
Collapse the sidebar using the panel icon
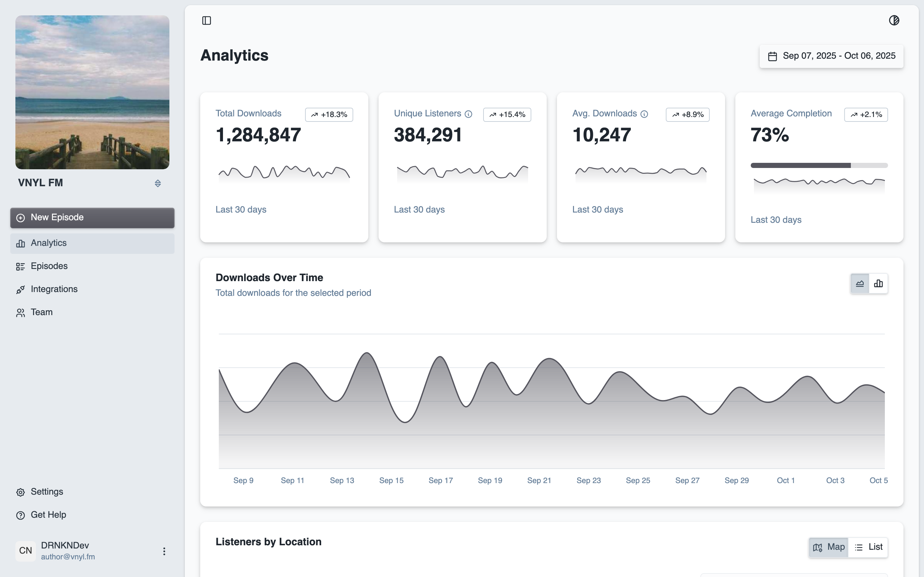207,21
